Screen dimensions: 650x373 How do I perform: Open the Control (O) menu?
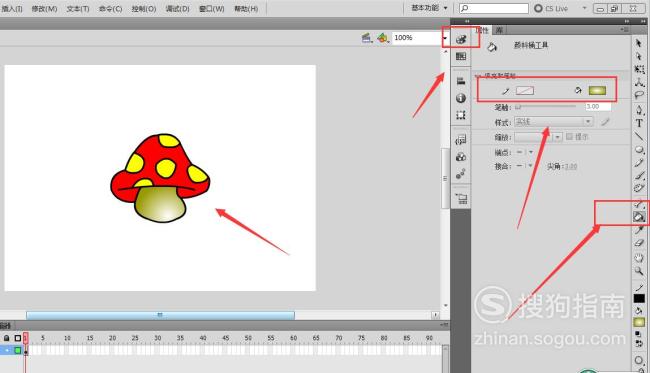coord(144,8)
